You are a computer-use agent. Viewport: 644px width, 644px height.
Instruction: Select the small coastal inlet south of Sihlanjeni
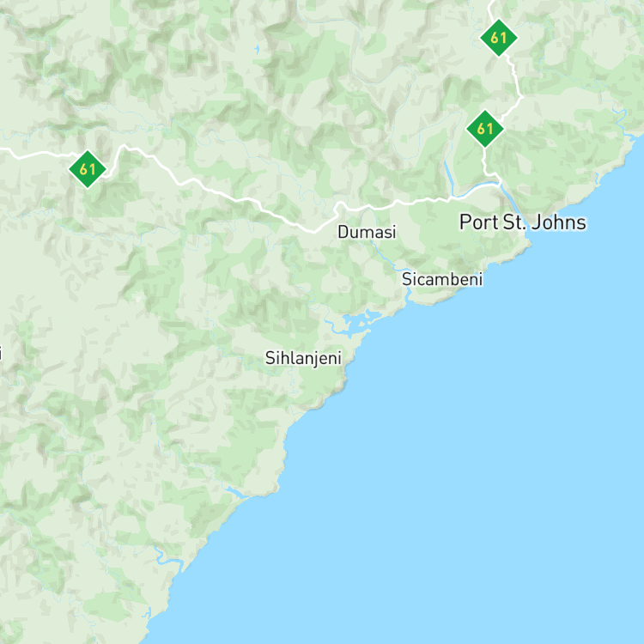[237, 493]
